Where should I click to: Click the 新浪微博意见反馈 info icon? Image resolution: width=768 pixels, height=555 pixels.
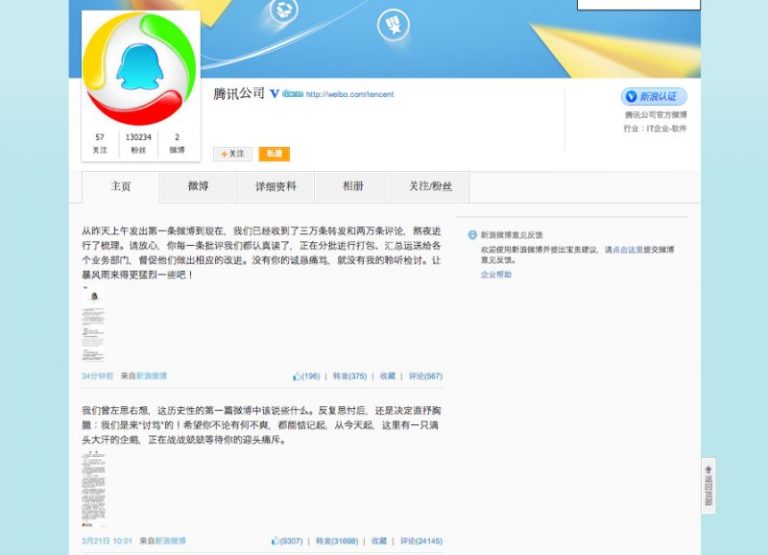[x=473, y=235]
